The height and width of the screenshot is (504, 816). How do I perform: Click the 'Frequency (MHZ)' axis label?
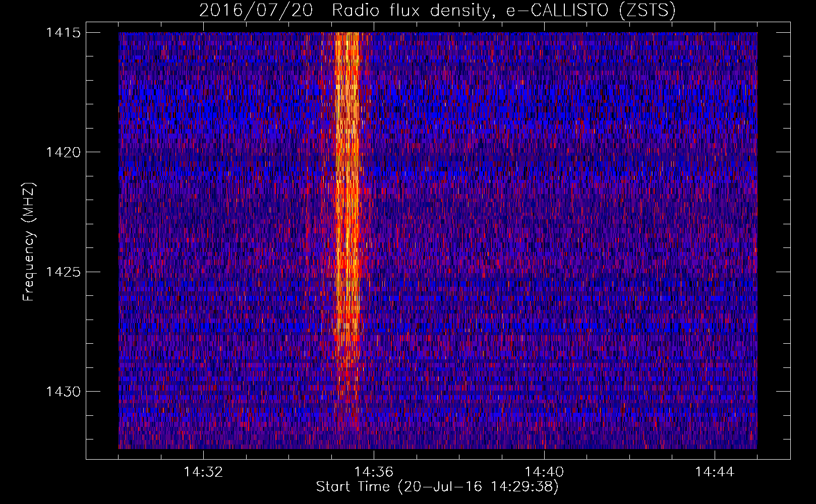[x=29, y=242]
